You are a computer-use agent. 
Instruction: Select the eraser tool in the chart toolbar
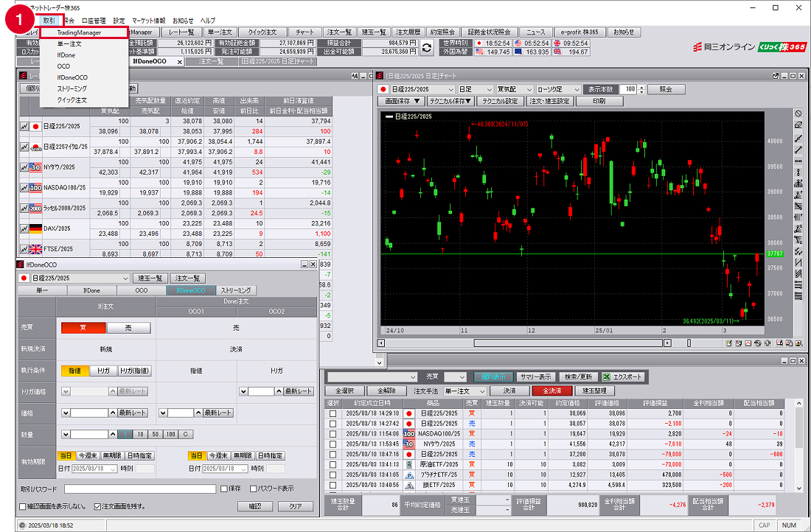pyautogui.click(x=798, y=125)
